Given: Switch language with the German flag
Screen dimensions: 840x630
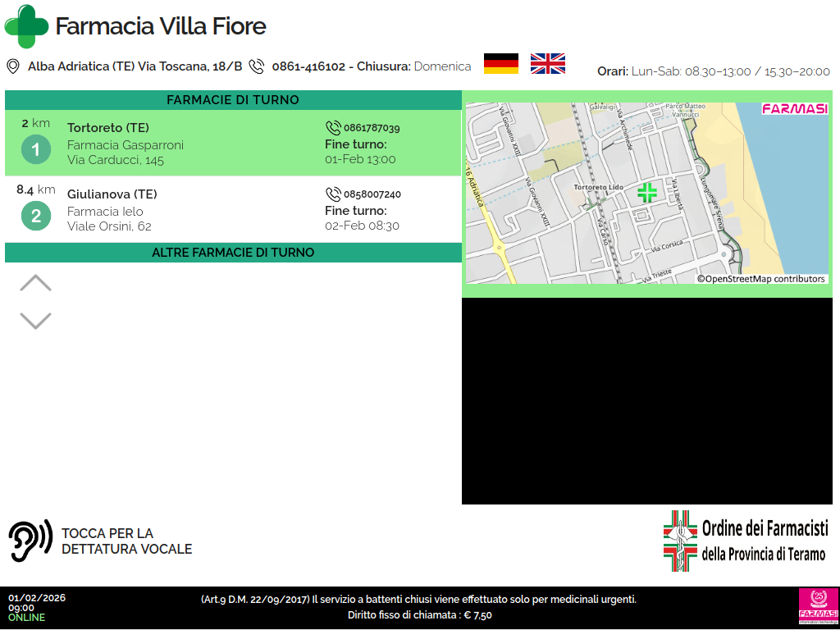Looking at the screenshot, I should 500,64.
